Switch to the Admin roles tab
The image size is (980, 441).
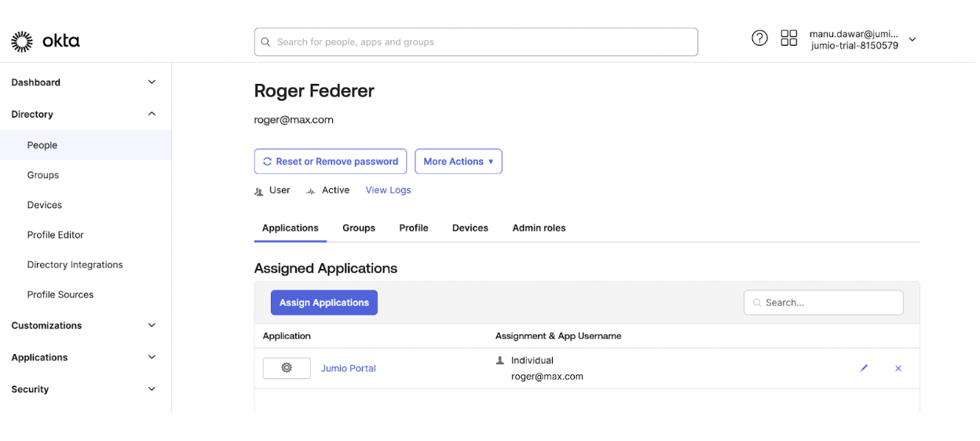pos(539,228)
